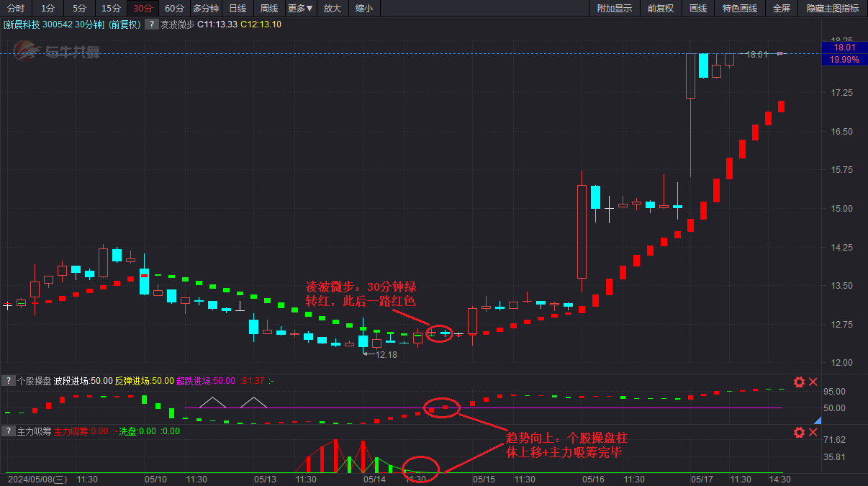Click the 波段进场 value label

point(83,381)
